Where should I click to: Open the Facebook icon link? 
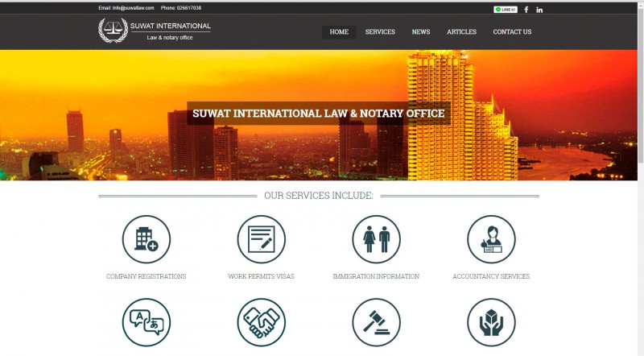point(526,10)
